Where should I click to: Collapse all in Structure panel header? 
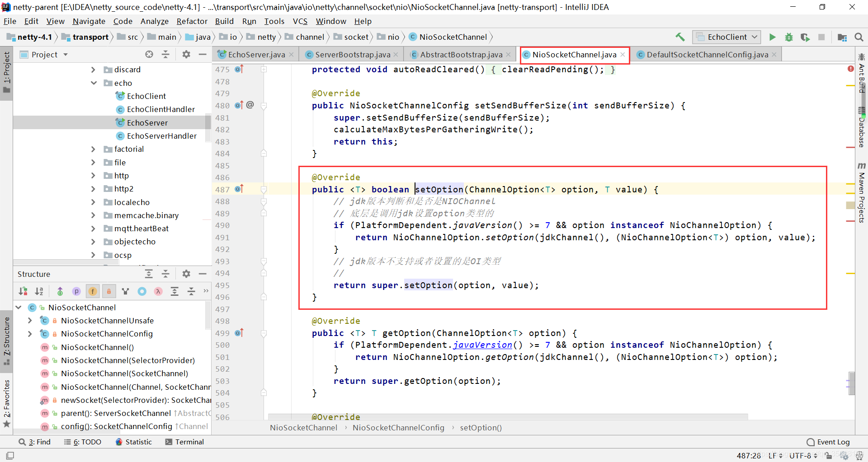point(165,274)
